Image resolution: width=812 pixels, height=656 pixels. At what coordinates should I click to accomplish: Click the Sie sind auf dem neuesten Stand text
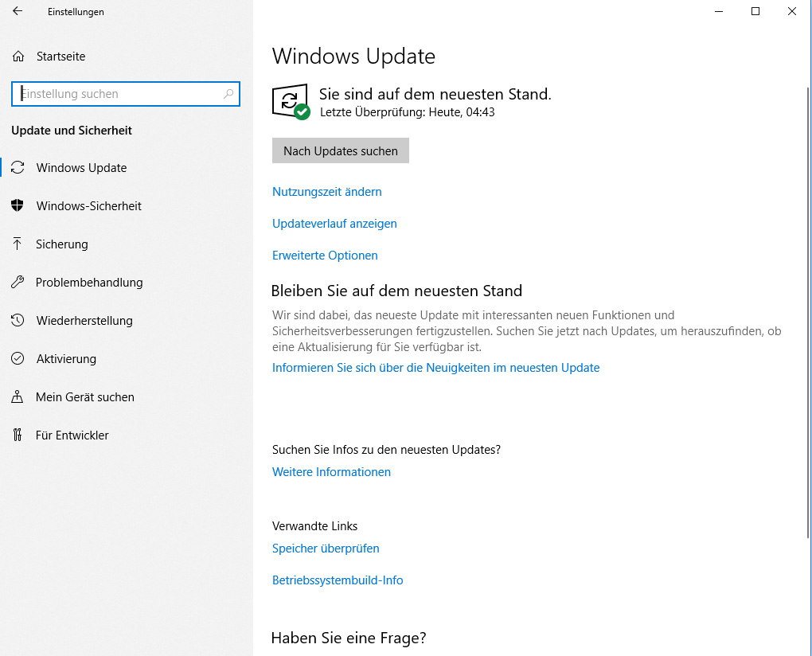click(x=435, y=94)
